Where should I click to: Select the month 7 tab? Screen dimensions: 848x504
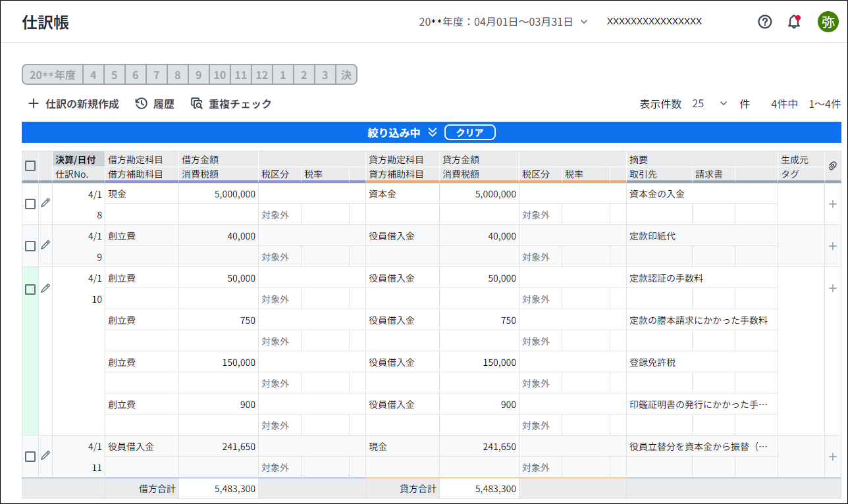[156, 75]
